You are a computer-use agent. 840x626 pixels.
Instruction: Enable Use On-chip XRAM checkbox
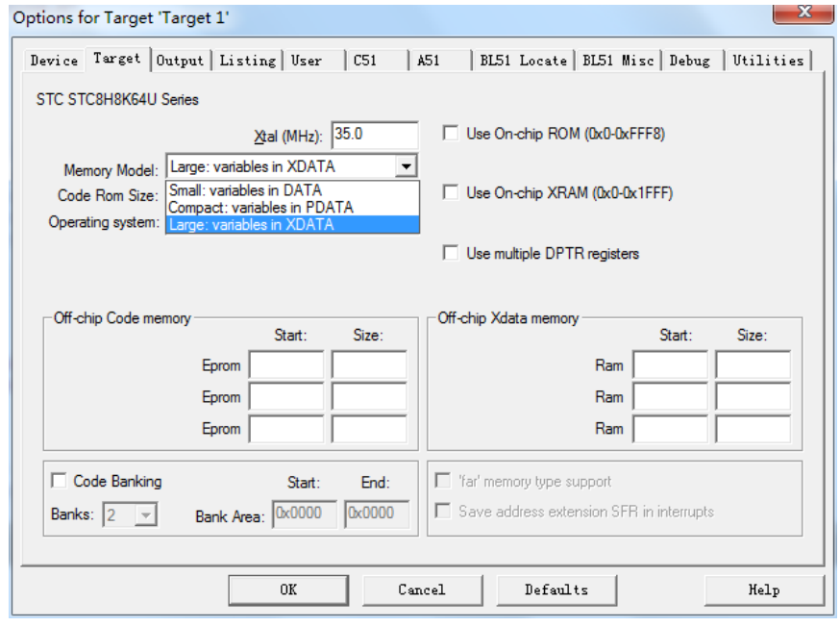pos(451,192)
